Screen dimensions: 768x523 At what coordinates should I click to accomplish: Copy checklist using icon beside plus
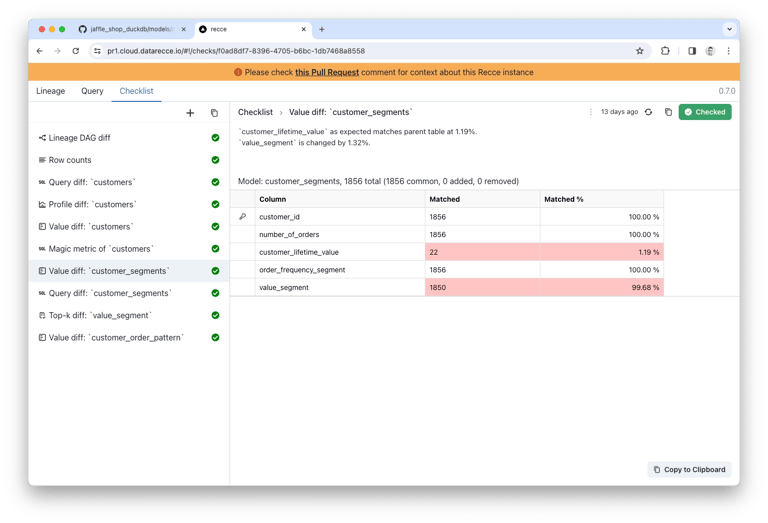coord(214,113)
